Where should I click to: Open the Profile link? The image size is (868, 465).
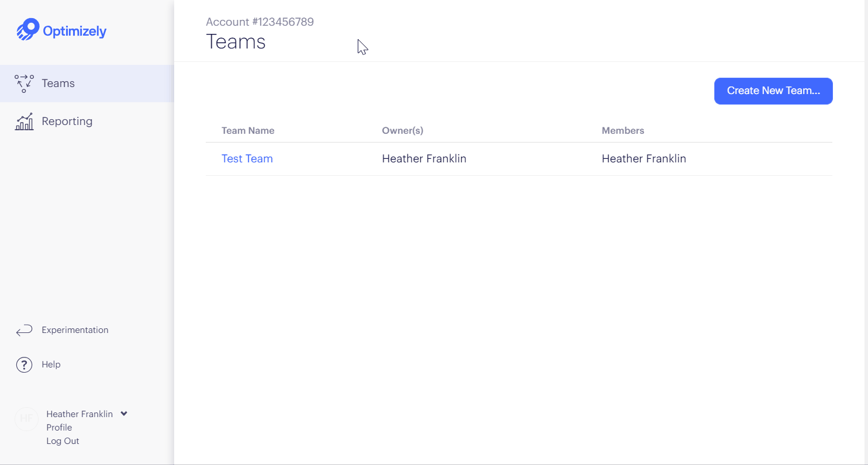[x=59, y=428]
